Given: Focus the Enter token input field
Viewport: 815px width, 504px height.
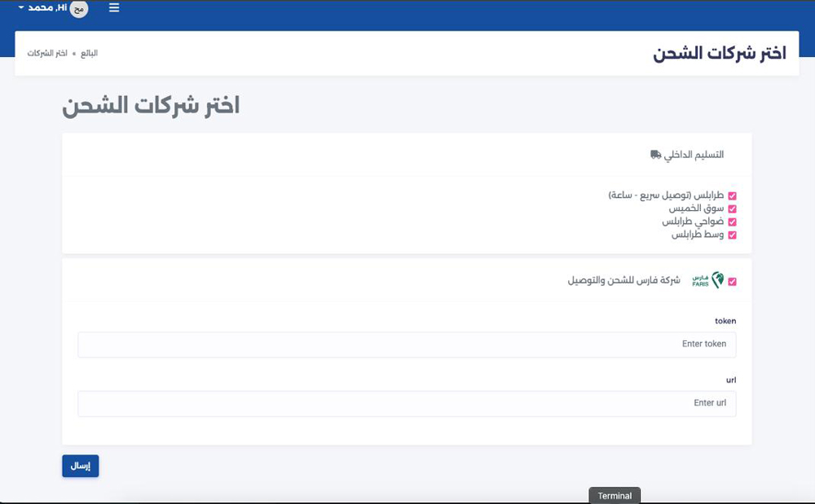Looking at the screenshot, I should (x=407, y=344).
